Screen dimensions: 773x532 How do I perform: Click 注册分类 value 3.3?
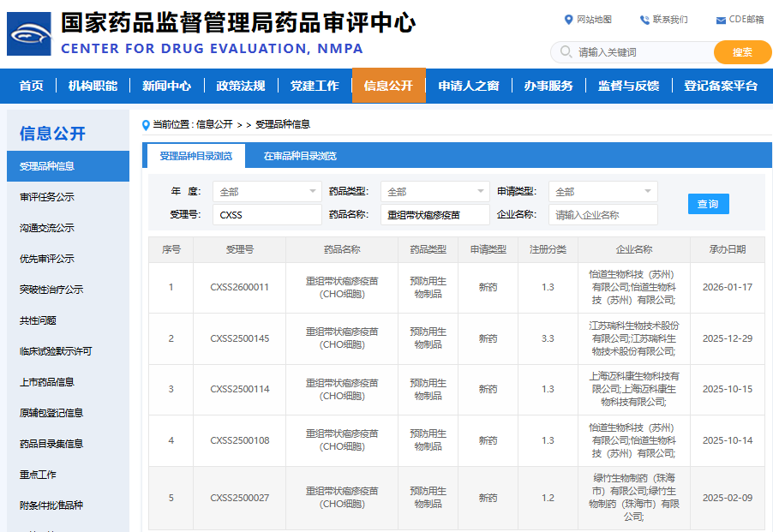point(548,338)
